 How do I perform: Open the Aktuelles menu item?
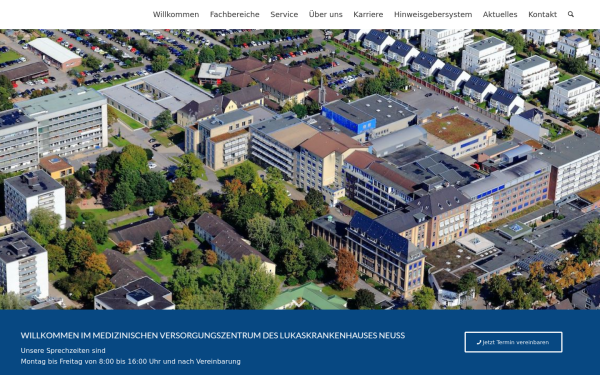tap(500, 15)
